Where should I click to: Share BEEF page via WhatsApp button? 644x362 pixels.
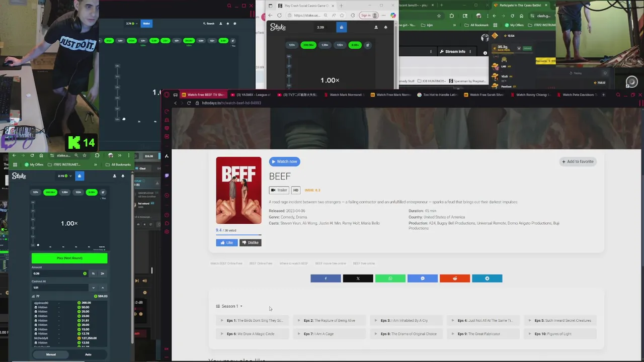[x=390, y=279]
